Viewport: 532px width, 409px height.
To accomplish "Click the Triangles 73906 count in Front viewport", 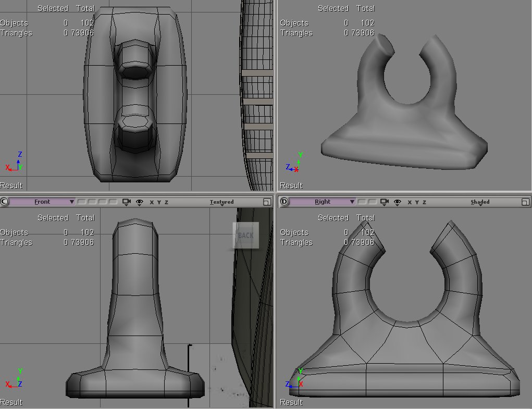I will point(82,242).
